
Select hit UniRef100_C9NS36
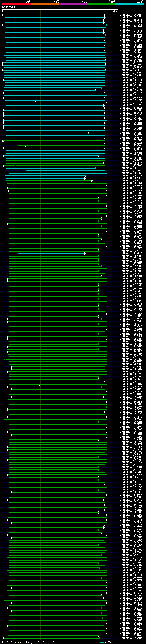point(131,387)
